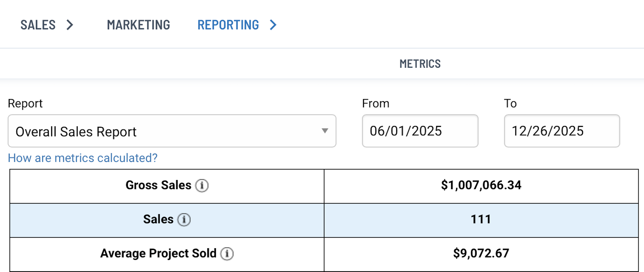
Task: Click the Average Project Sold label
Action: tap(158, 253)
